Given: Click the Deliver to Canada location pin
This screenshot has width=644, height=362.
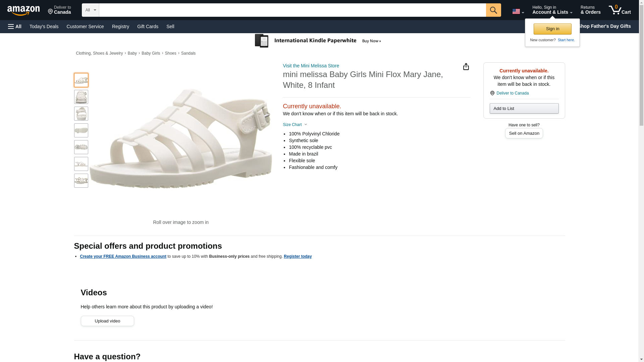Looking at the screenshot, I should point(59,10).
